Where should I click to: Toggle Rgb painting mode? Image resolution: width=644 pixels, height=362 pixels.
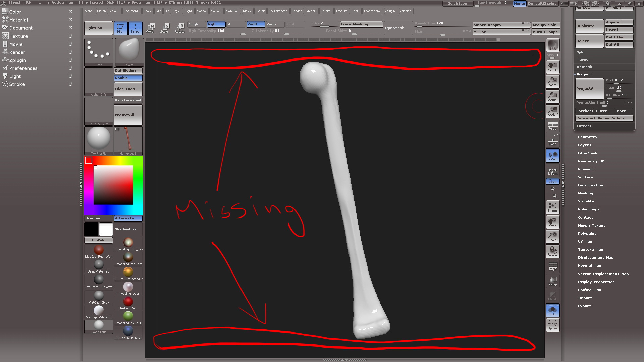click(x=216, y=24)
